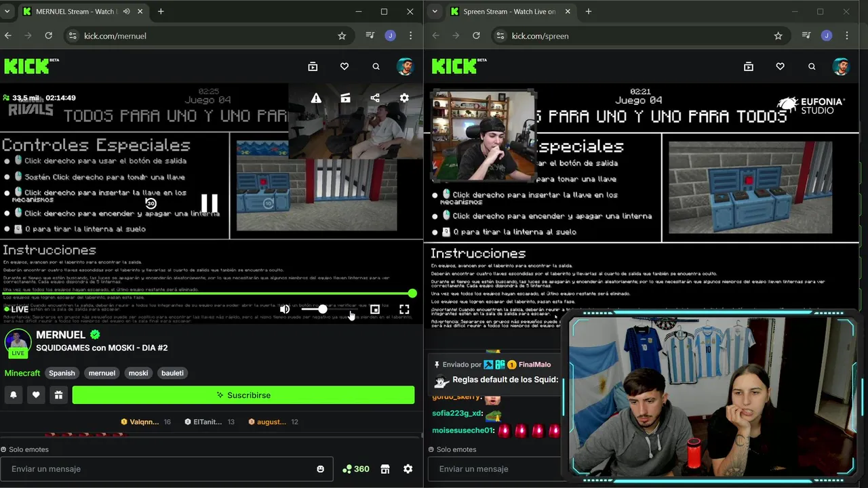Mute the MERNUEL stream speaker icon
Viewport: 868px width, 488px height.
coord(285,309)
